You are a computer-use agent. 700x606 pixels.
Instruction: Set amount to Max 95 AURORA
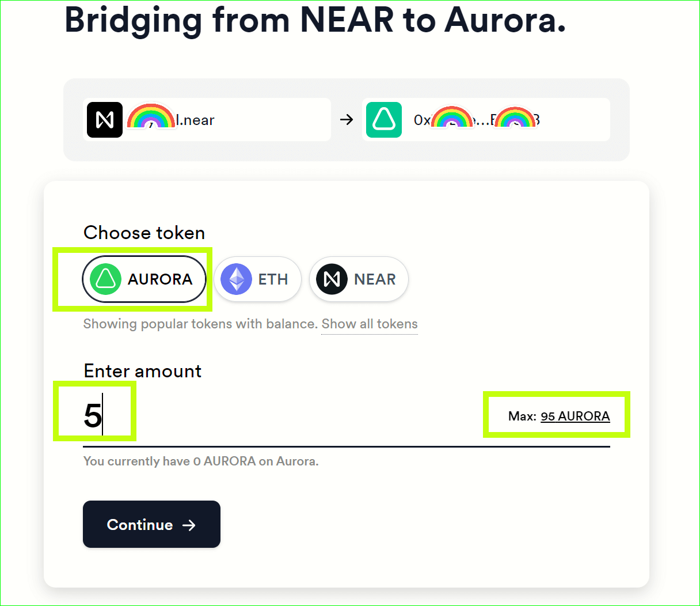click(x=575, y=416)
